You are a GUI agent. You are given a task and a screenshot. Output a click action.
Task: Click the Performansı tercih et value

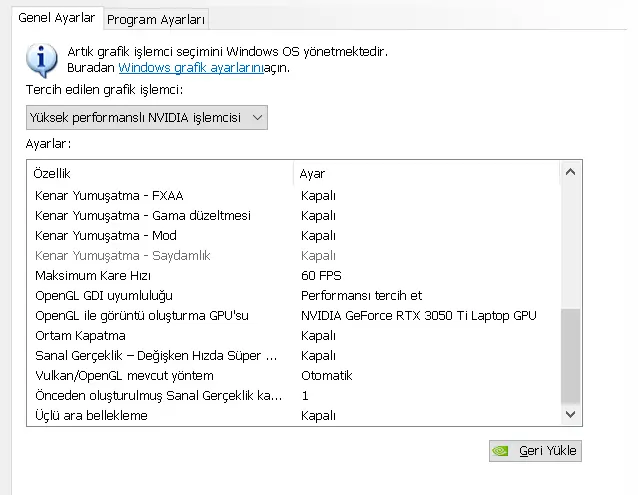tap(361, 296)
